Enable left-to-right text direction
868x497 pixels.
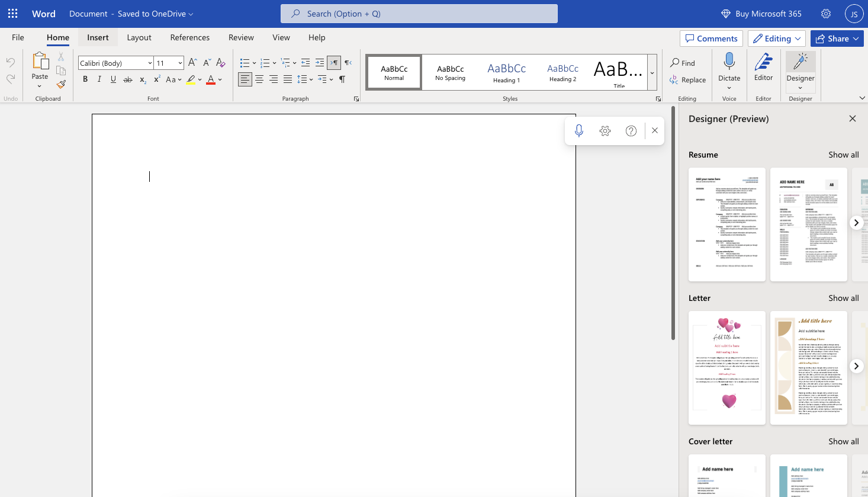(x=334, y=63)
